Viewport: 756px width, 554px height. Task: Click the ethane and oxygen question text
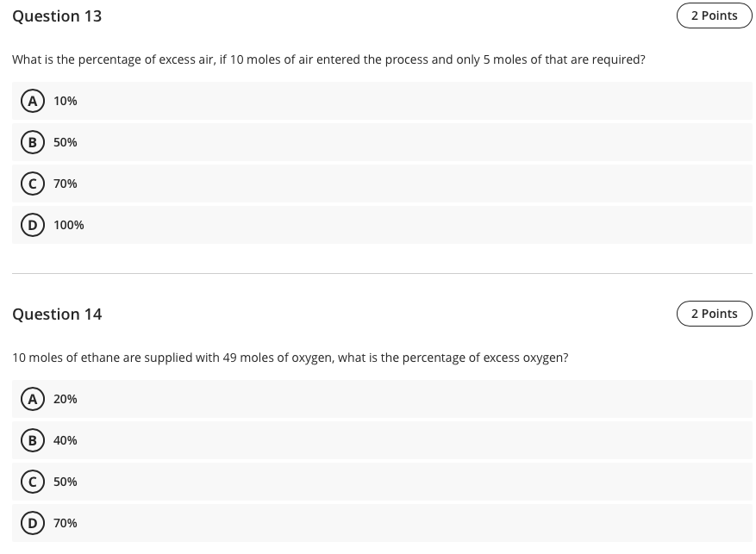click(291, 358)
